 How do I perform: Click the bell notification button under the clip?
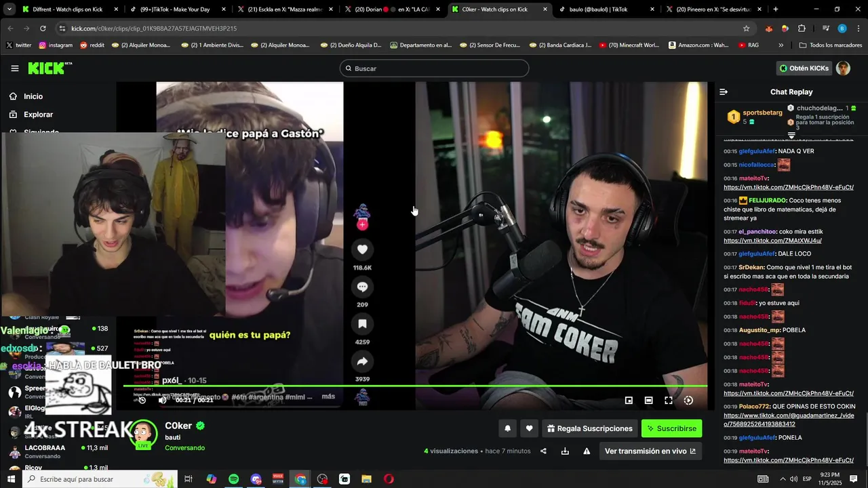click(507, 428)
